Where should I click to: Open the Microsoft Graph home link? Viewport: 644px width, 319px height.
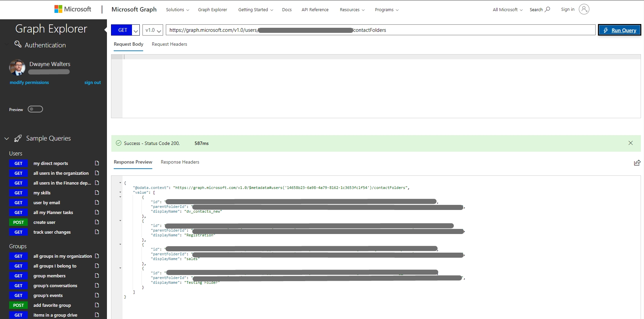tap(134, 9)
